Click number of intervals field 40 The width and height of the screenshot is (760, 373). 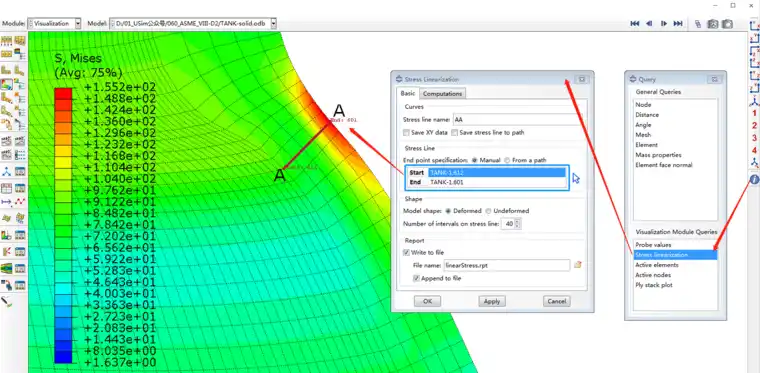click(x=508, y=224)
